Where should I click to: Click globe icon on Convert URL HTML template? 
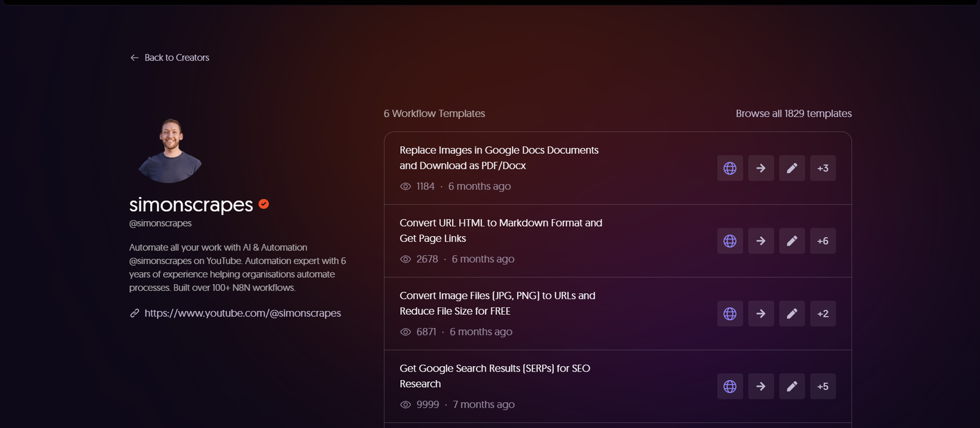[x=729, y=241]
